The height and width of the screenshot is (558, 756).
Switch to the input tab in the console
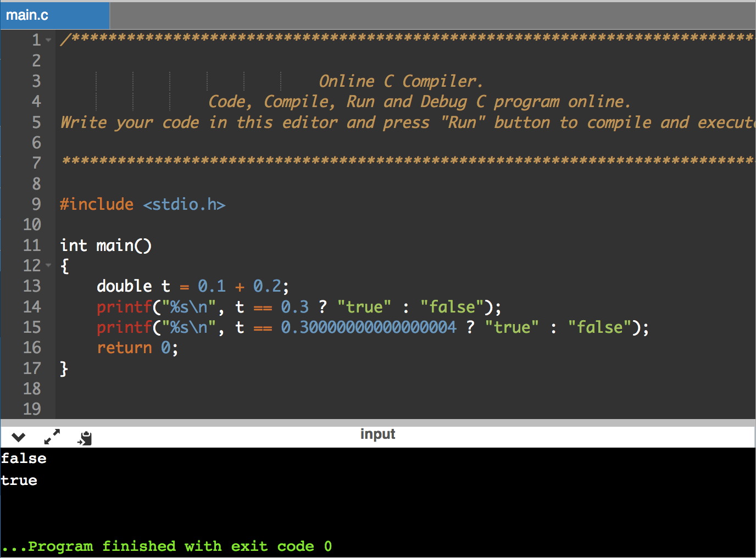coord(377,434)
